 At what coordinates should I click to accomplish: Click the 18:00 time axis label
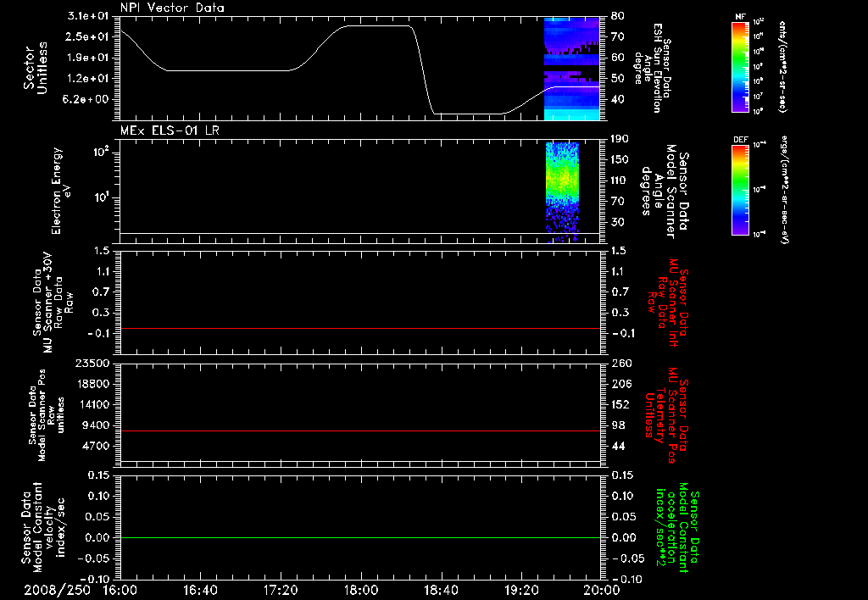[361, 590]
